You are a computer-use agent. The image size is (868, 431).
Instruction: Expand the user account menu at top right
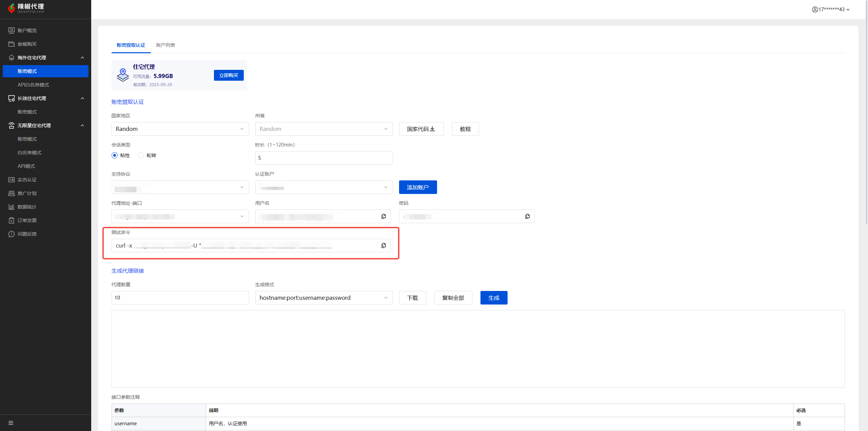[x=830, y=9]
